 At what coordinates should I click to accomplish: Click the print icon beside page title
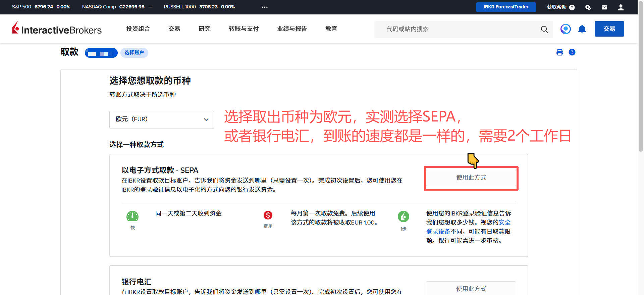point(559,52)
